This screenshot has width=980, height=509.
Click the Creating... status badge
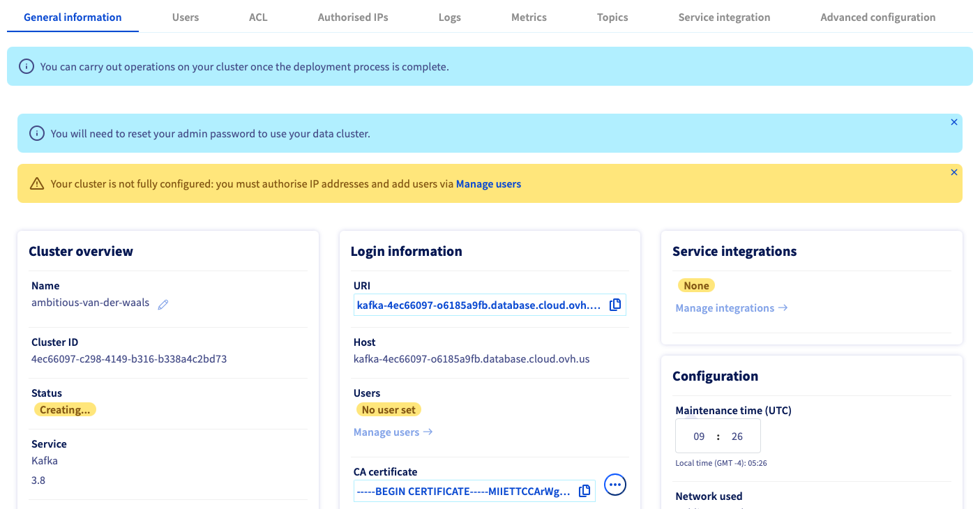[x=65, y=410]
